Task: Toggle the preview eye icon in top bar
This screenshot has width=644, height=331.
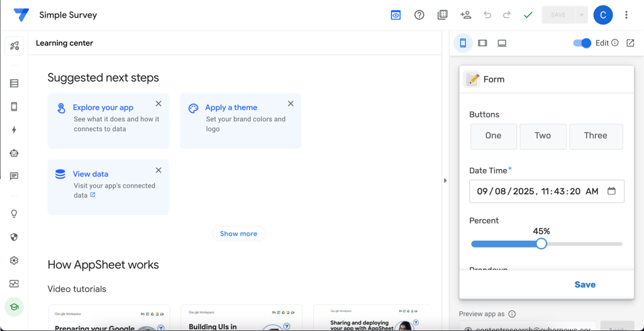Action: 396,15
